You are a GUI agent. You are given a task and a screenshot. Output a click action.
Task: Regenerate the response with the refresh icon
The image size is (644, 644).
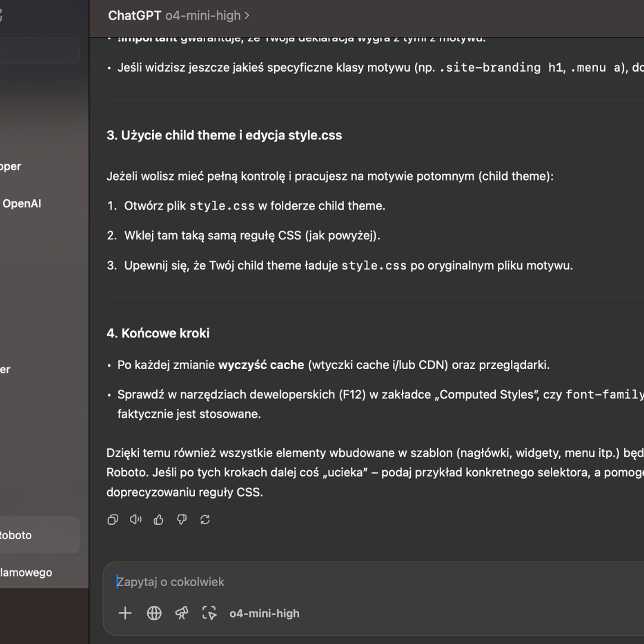[x=205, y=519]
